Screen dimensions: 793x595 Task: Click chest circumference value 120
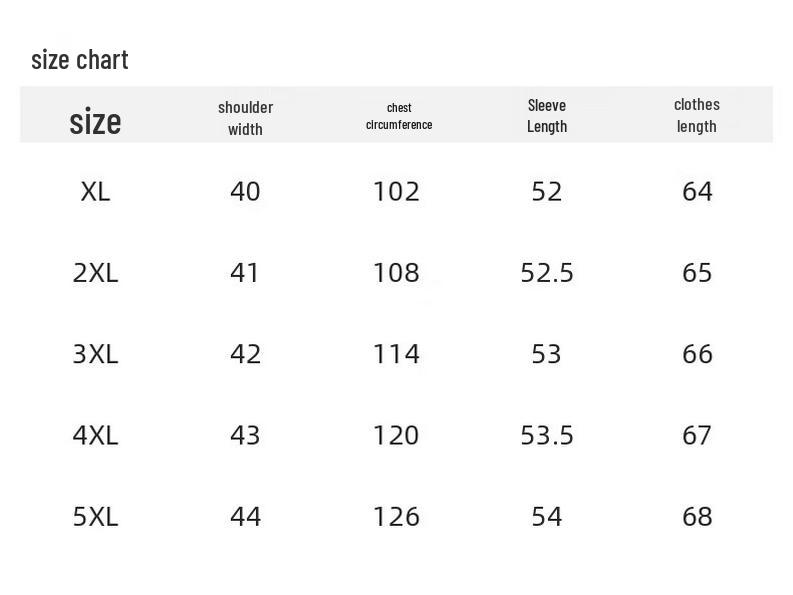tap(396, 435)
